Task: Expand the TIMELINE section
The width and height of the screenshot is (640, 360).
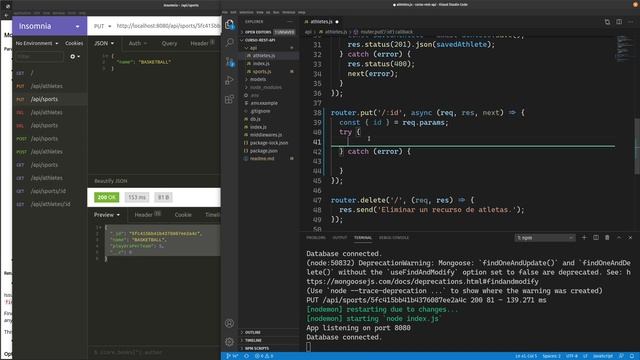Action: (268, 340)
